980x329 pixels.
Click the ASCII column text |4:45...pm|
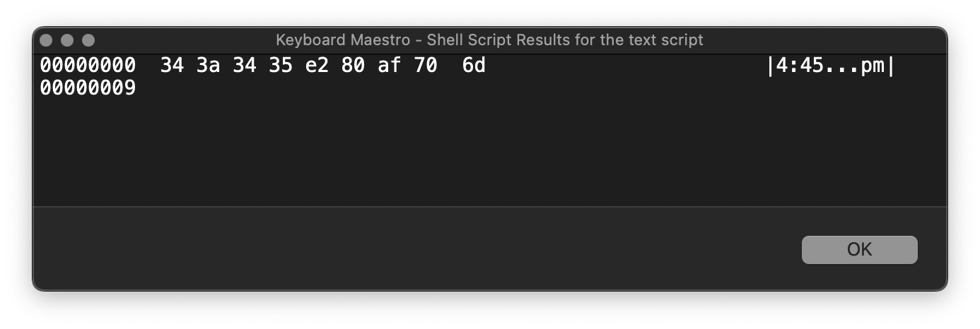[x=830, y=66]
